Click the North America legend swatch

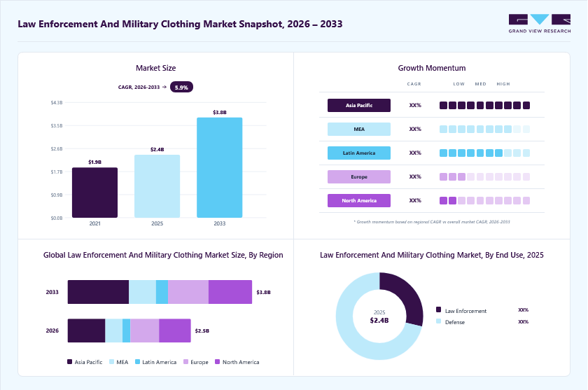pos(217,362)
